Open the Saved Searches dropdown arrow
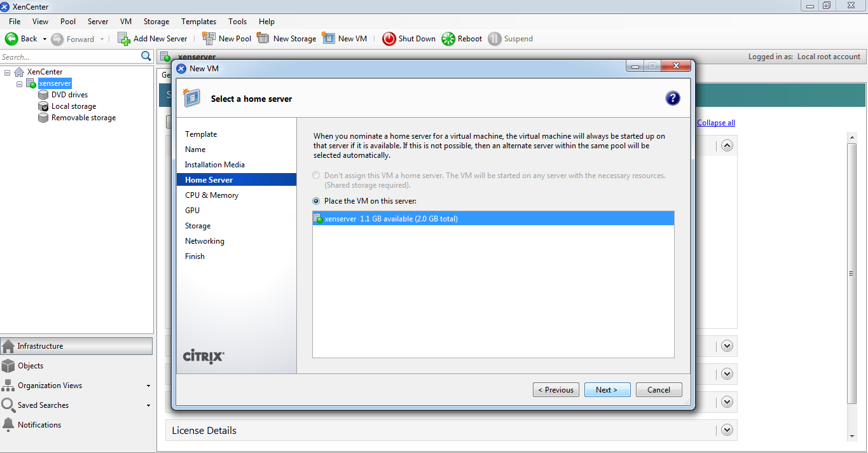The width and height of the screenshot is (868, 453). 148,406
